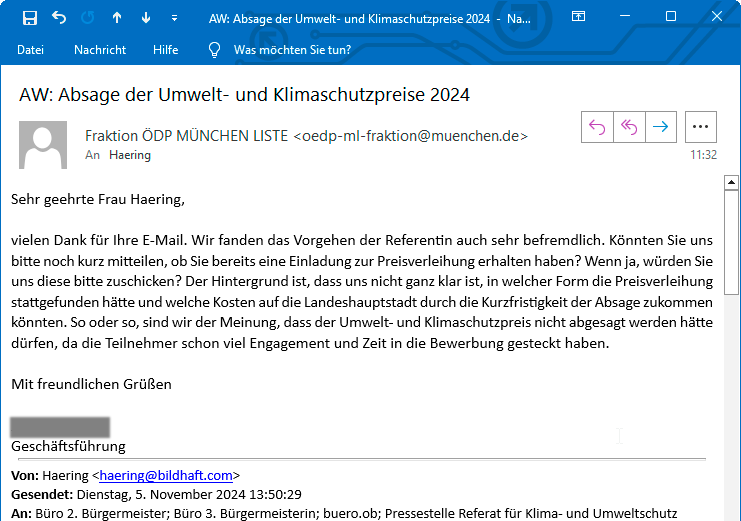Click the email subject heading
Image resolution: width=741 pixels, height=521 pixels.
(244, 95)
